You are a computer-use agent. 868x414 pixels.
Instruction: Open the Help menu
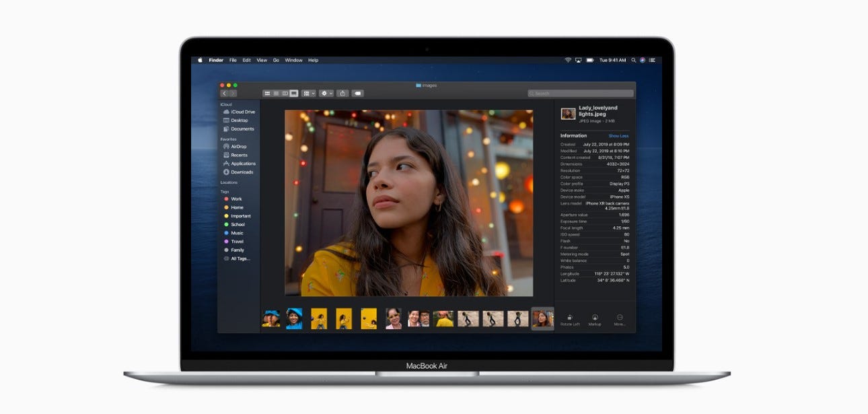[313, 60]
